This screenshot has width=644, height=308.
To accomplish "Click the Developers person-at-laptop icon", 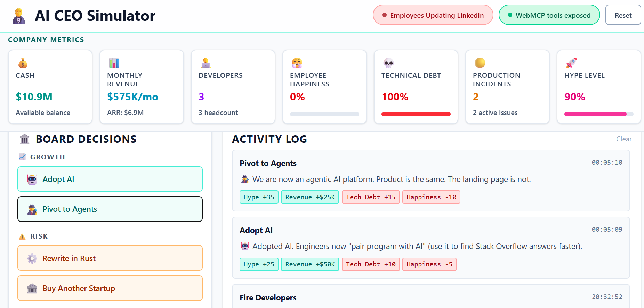I will 206,63.
